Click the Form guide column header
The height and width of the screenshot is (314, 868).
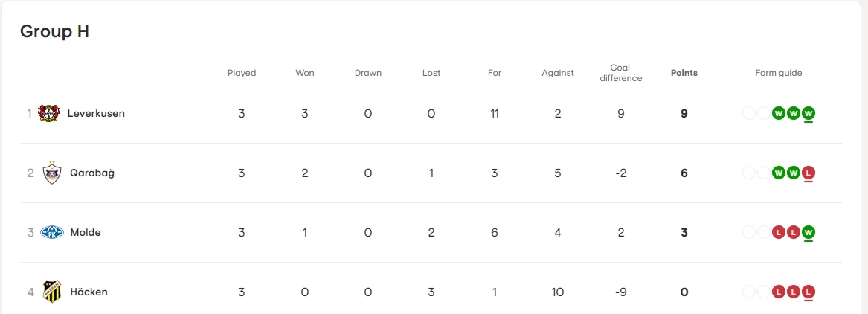(778, 73)
